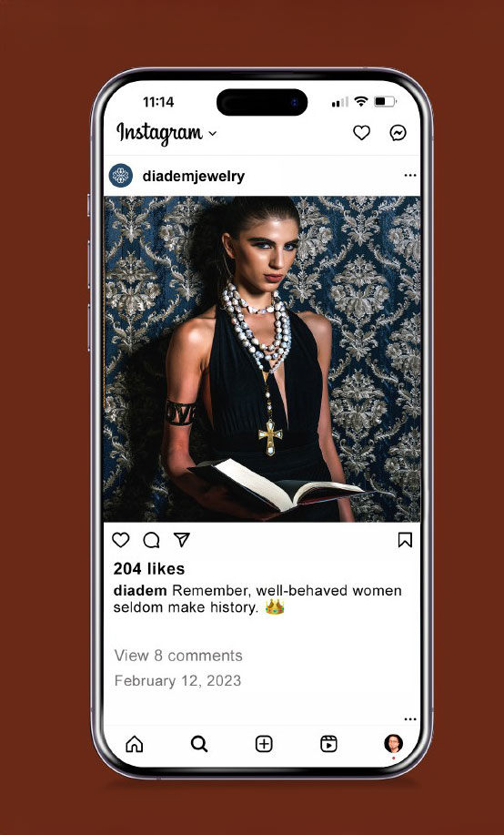
Task: Open Reels tab icon
Action: [329, 744]
